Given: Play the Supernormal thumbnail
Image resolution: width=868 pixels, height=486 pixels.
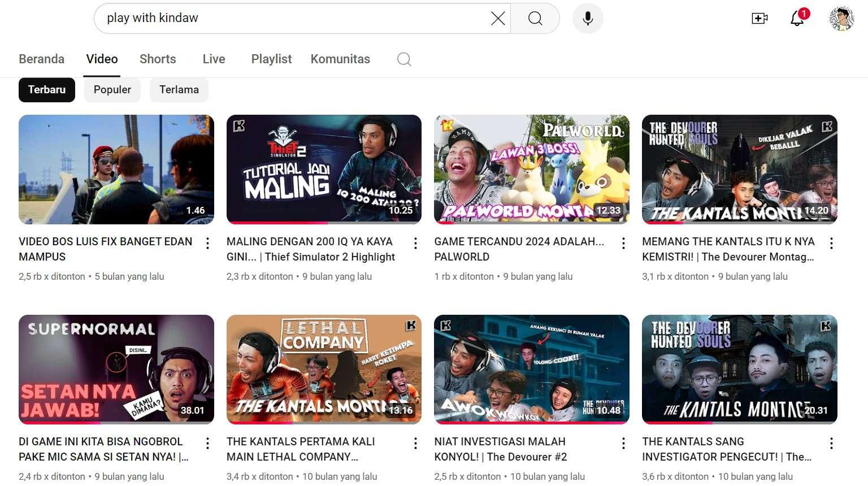Looking at the screenshot, I should click(x=116, y=370).
